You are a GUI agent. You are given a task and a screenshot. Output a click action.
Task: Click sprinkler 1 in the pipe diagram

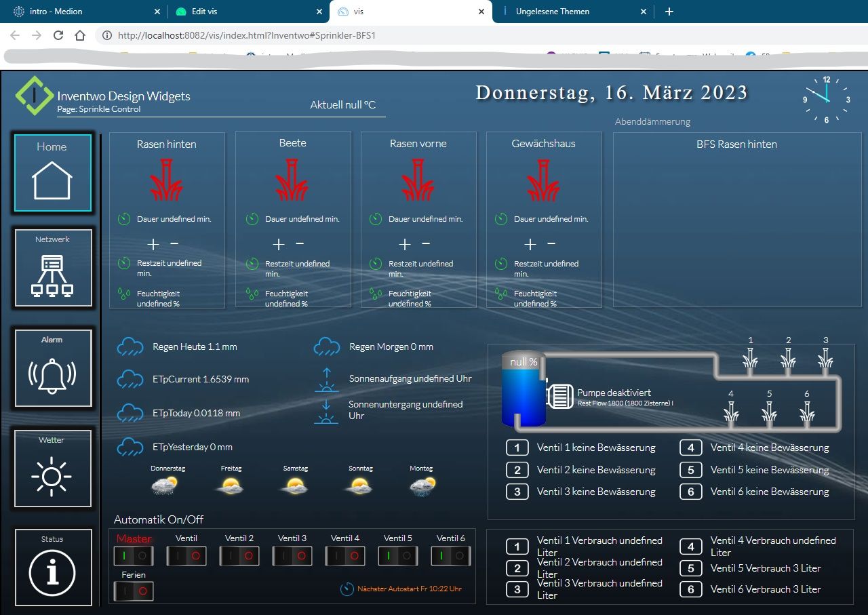[x=750, y=359]
